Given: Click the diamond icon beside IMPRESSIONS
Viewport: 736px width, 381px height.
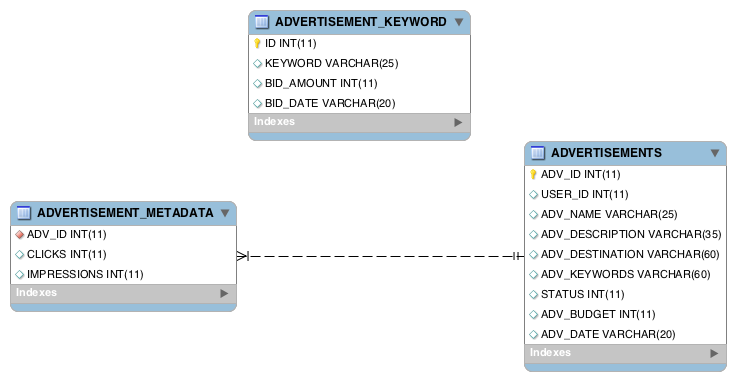Looking at the screenshot, I should point(20,274).
